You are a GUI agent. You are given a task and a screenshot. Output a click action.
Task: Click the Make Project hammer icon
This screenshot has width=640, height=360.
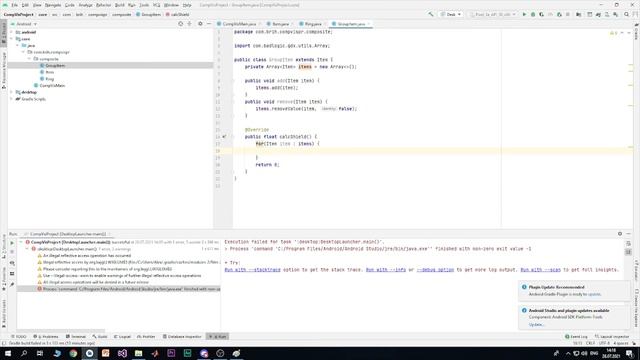[x=431, y=14]
